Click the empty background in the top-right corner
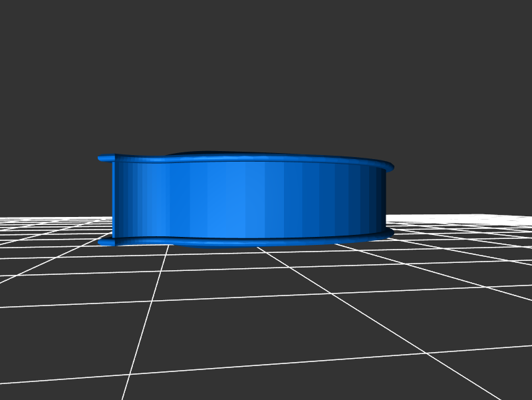 coord(505,27)
